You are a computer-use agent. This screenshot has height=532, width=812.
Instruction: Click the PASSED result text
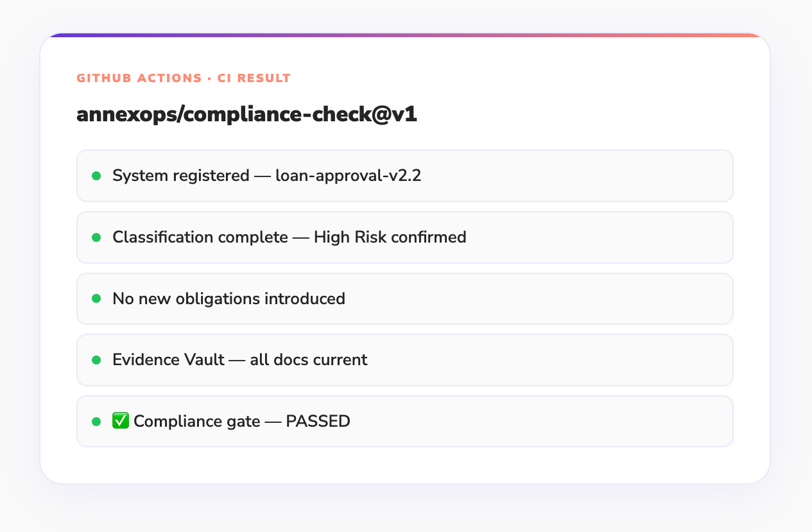click(318, 422)
